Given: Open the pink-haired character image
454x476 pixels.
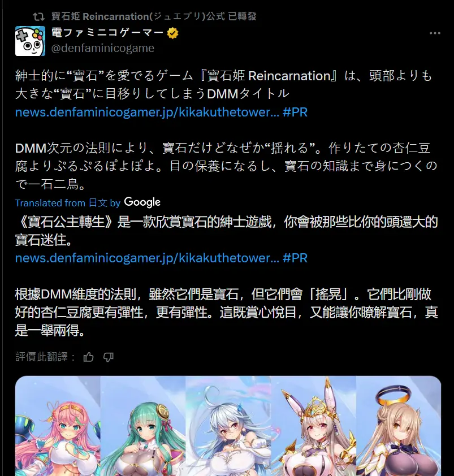Looking at the screenshot, I should point(58,426).
